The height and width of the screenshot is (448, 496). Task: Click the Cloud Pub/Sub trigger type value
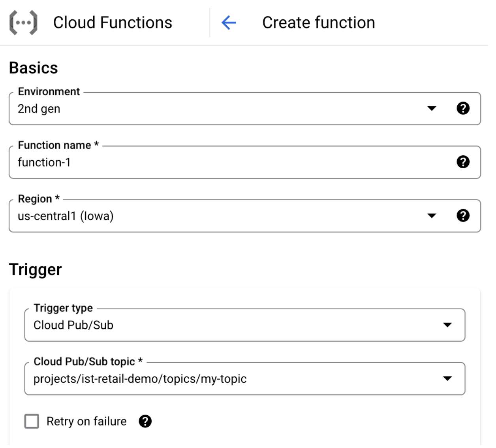tap(73, 325)
